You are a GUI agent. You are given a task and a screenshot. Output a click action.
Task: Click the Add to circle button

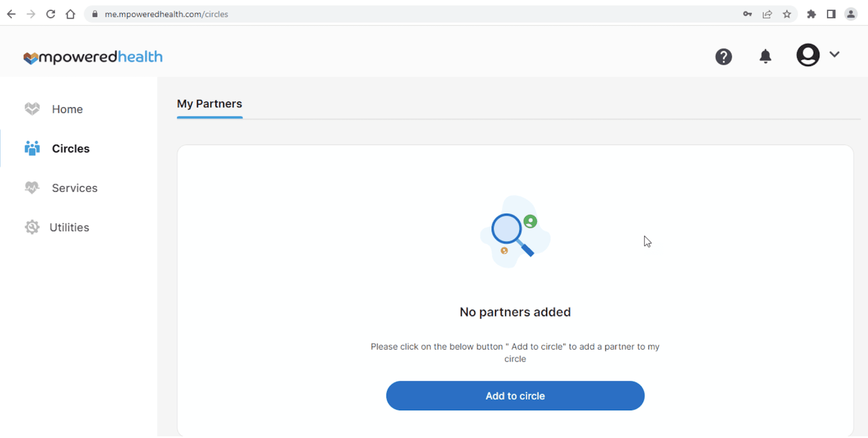pos(515,396)
